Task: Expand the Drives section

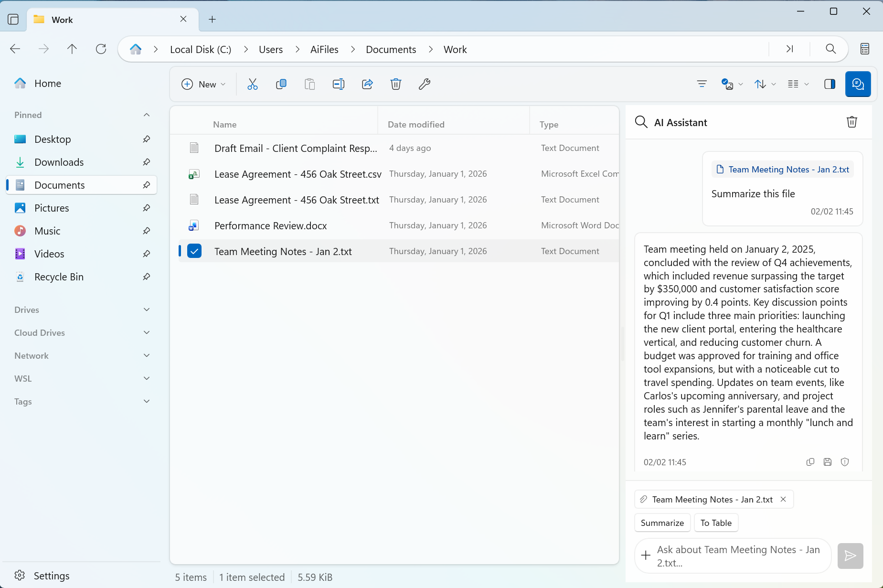Action: (x=147, y=310)
